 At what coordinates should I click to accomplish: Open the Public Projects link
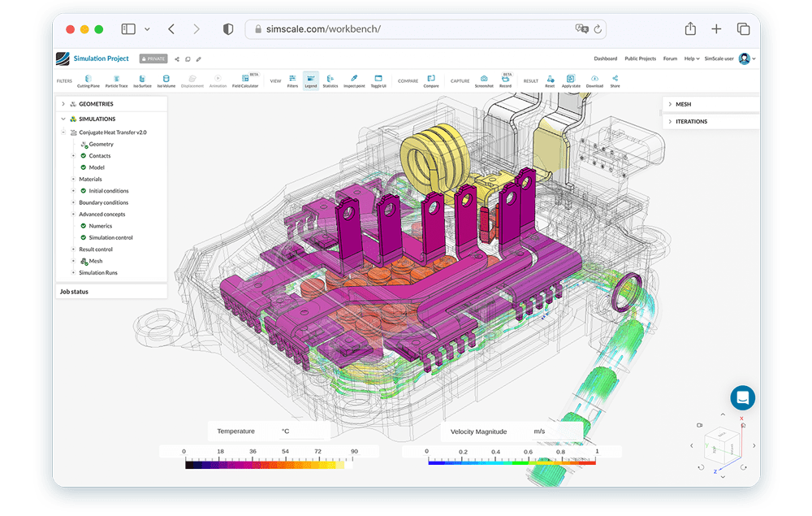(x=640, y=59)
